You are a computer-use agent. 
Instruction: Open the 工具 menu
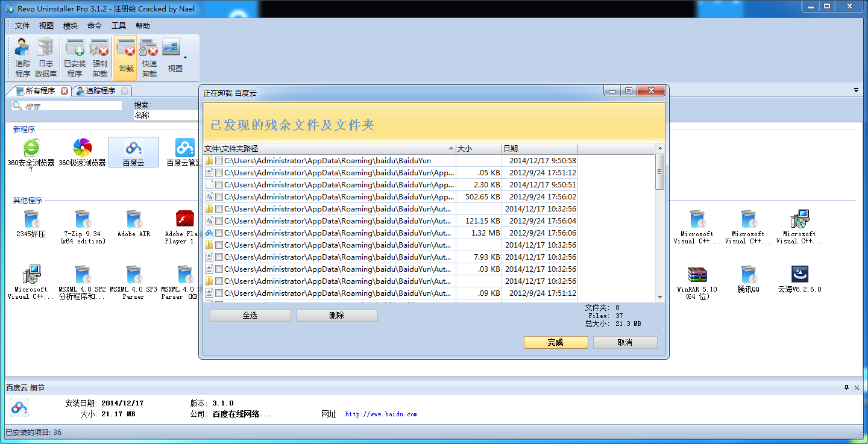click(119, 26)
